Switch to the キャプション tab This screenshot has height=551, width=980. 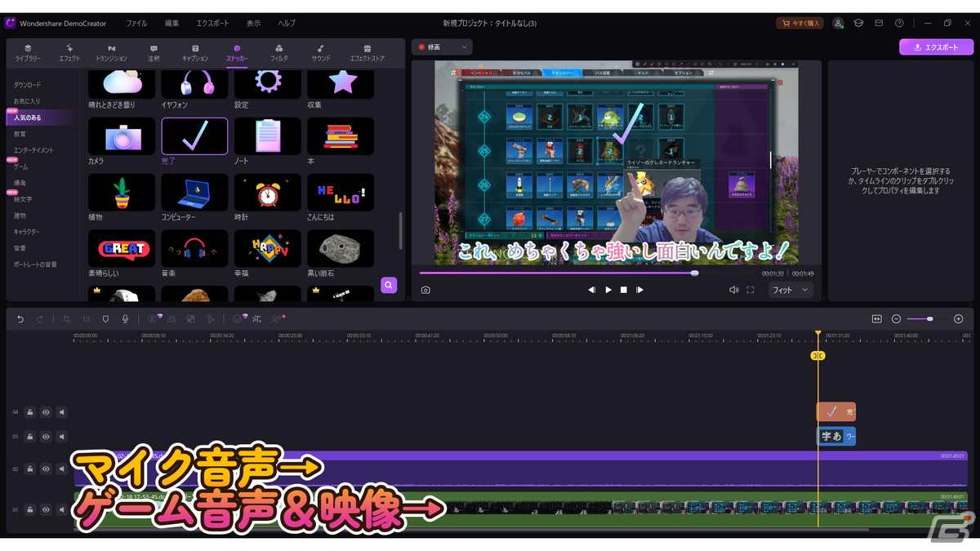point(195,53)
